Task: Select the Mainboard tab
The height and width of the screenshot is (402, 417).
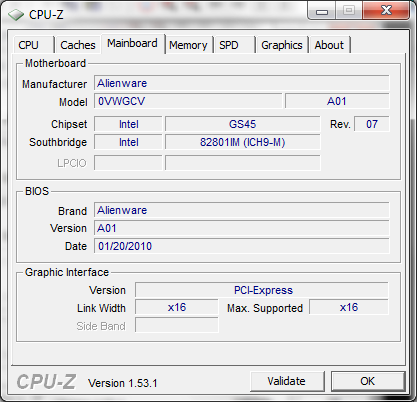Action: coord(132,43)
